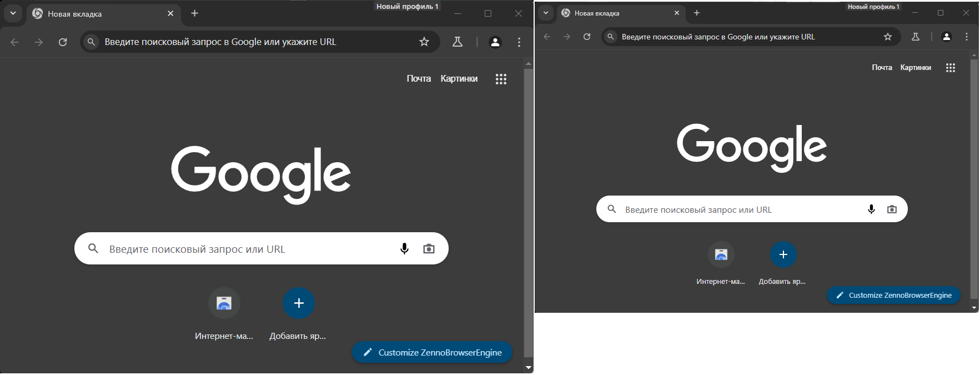
Task: Go back using the left window's arrow
Action: [x=14, y=42]
